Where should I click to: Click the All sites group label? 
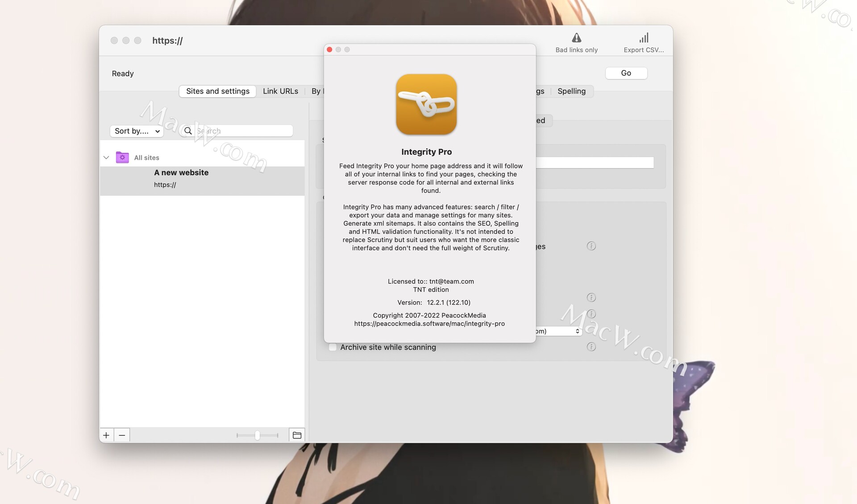pyautogui.click(x=146, y=158)
